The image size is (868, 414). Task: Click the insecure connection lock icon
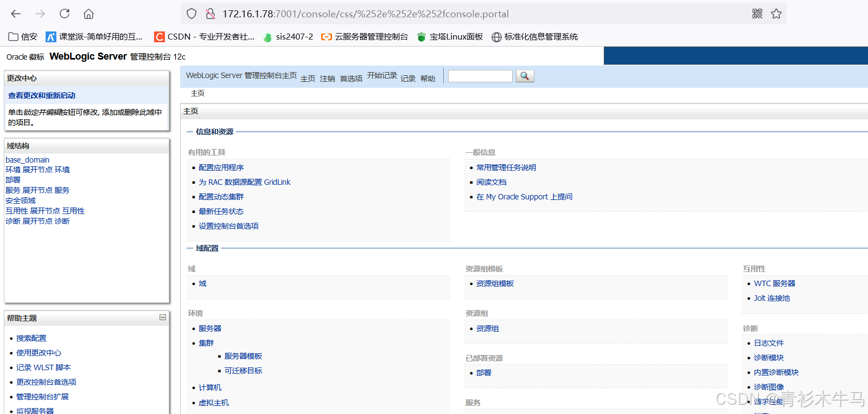210,14
